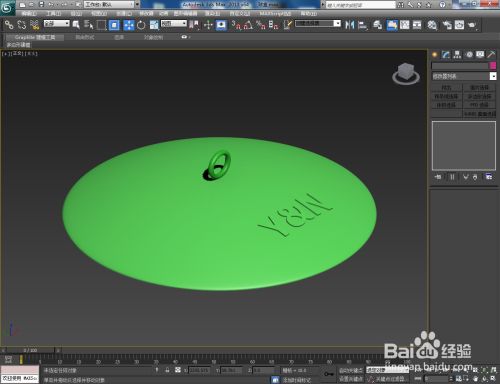
Task: Toggle Show End Result in the modifier stack
Action: pyautogui.click(x=452, y=177)
